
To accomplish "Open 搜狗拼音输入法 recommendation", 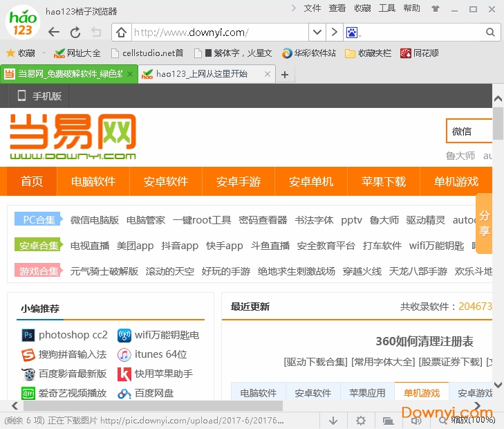I will click(x=64, y=354).
